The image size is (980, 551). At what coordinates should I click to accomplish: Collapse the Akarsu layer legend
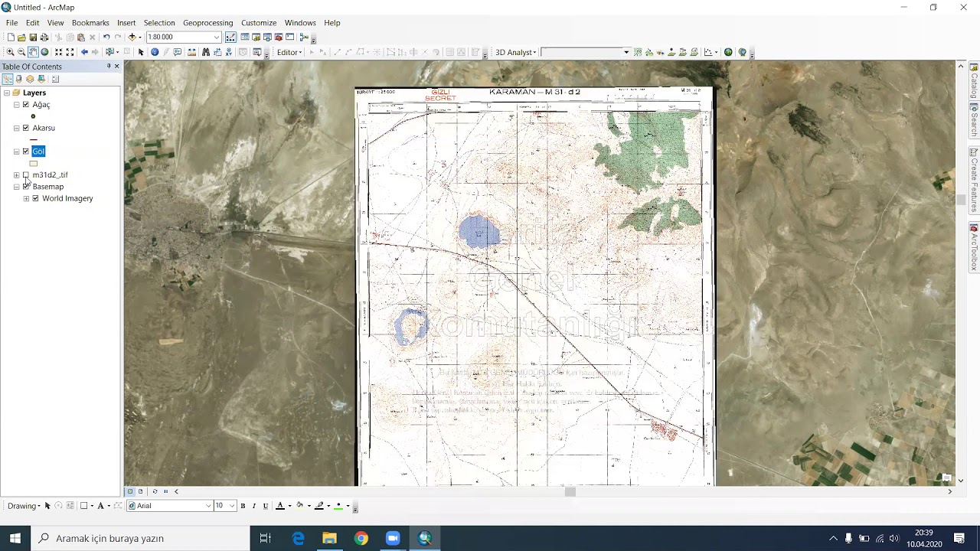[16, 128]
